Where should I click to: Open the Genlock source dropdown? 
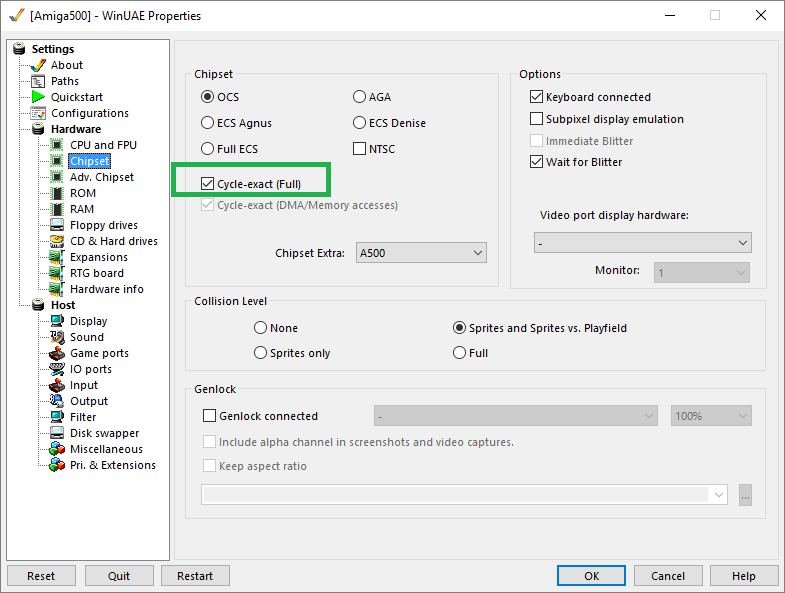coord(516,416)
